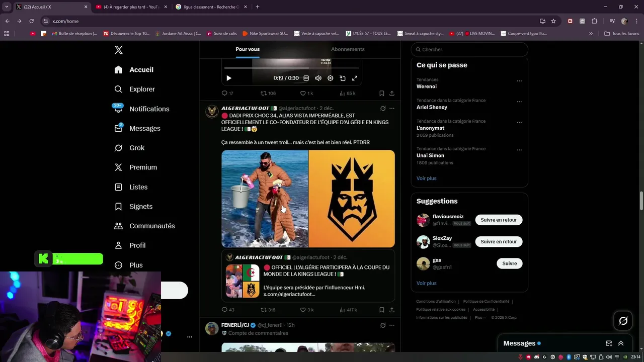Open ALGERIACTUFOOT profile avatar
644x362 pixels.
pos(212,111)
